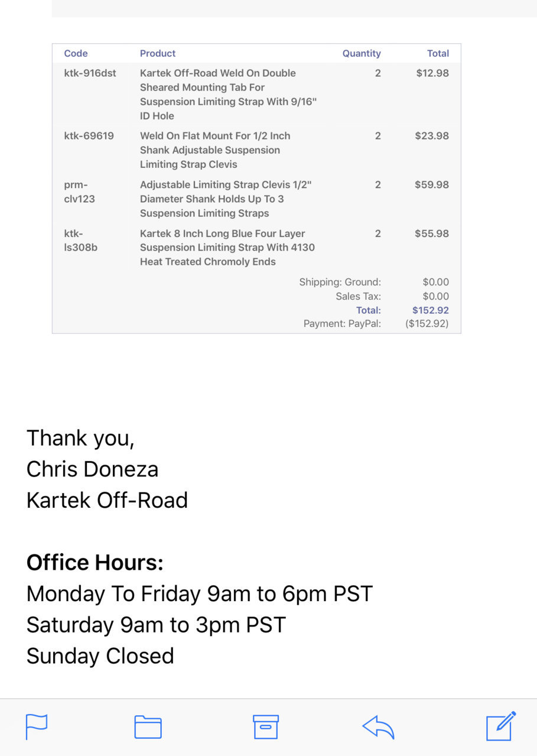This screenshot has width=537, height=756.
Task: Tap Adjustable Limiting Strap Clevis description
Action: (226, 199)
